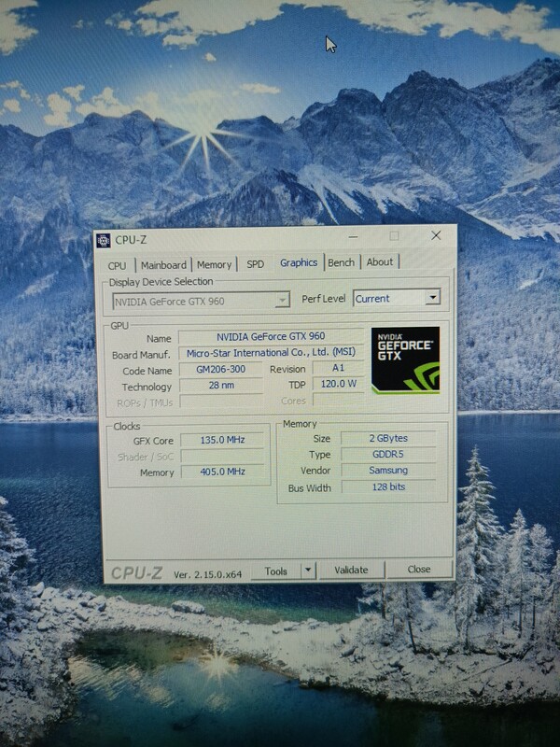Image resolution: width=560 pixels, height=747 pixels.
Task: Click the empty ROPs / TMUs field
Action: click(221, 402)
